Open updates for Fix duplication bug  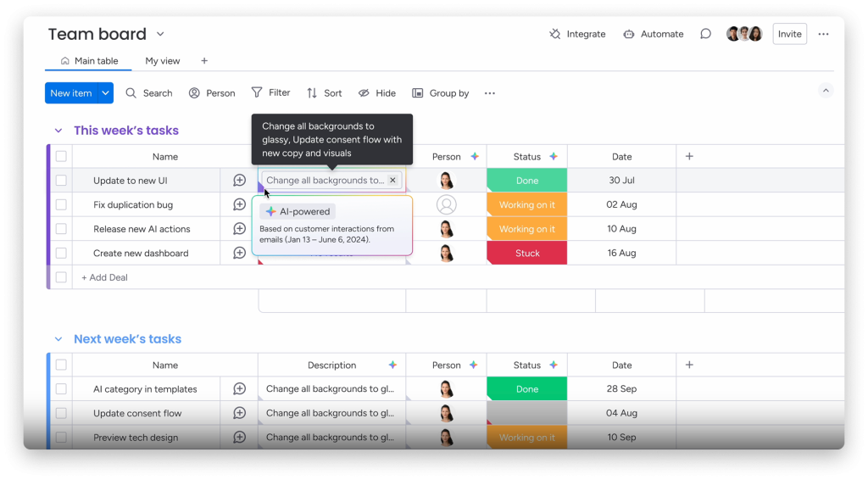(x=239, y=204)
